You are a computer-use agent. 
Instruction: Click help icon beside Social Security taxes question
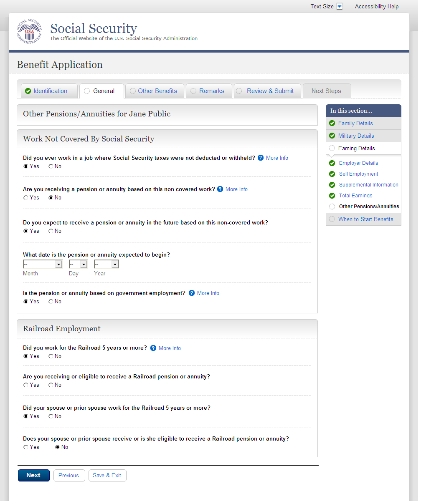pos(261,158)
